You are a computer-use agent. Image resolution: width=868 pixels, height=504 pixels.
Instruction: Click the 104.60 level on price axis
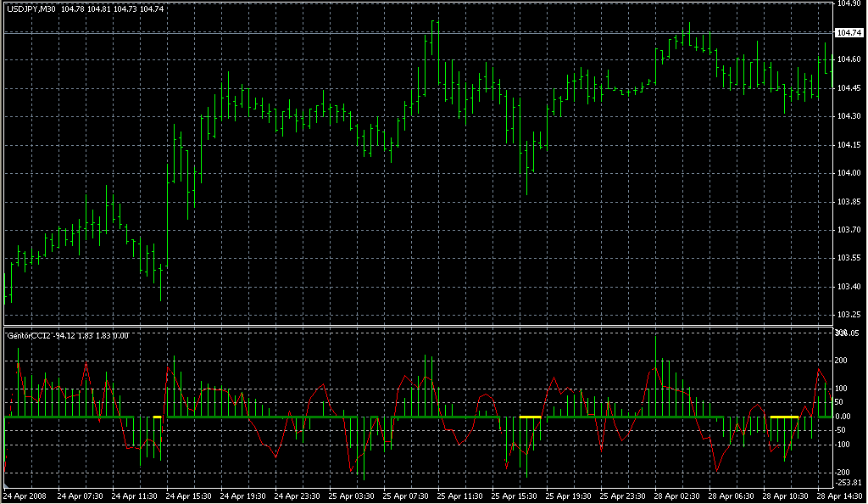pyautogui.click(x=847, y=59)
